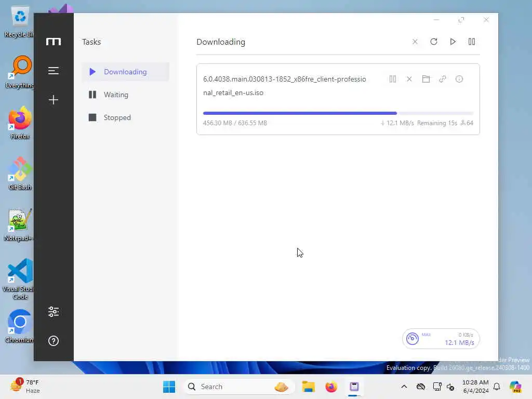Select the Stopped tasks tab
The height and width of the screenshot is (399, 532).
126,117
